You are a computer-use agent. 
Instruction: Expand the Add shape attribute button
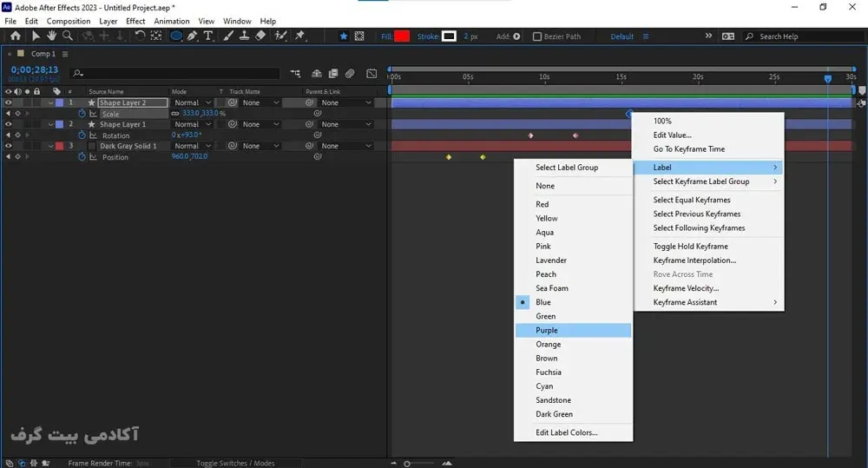516,36
